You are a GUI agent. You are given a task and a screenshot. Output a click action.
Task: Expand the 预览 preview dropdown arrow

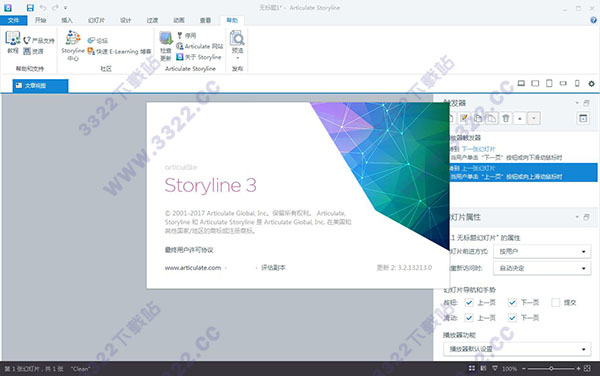point(237,58)
